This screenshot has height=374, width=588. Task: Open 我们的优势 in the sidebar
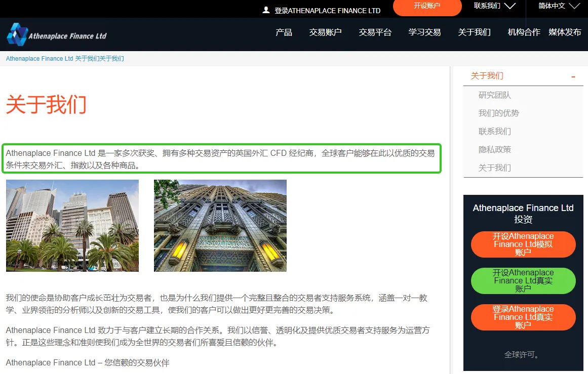pyautogui.click(x=499, y=113)
